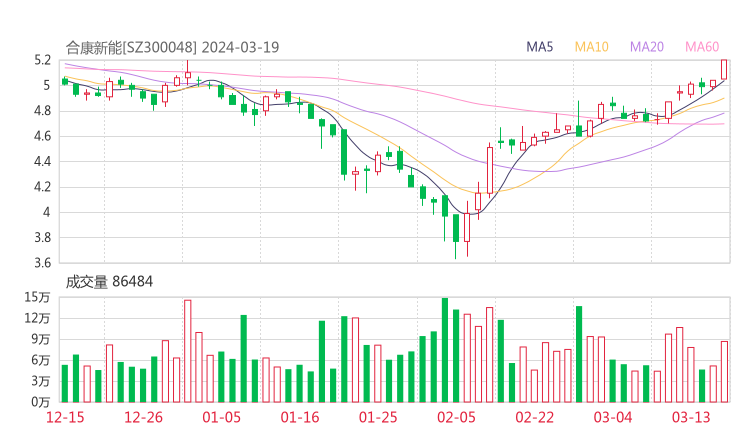Click the last red candlestick reaching 5.2

point(724,69)
